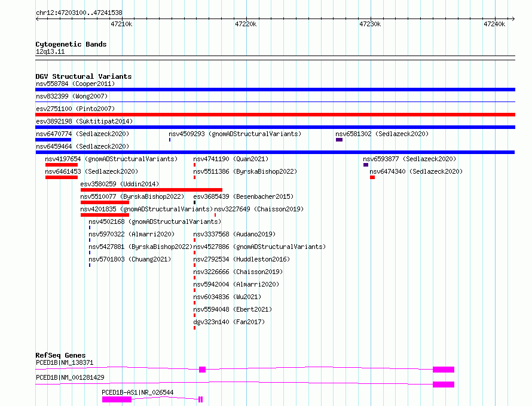The width and height of the screenshot is (532, 406).
Task: Click the red nsv5510077 variant bar
Action: tap(105, 202)
